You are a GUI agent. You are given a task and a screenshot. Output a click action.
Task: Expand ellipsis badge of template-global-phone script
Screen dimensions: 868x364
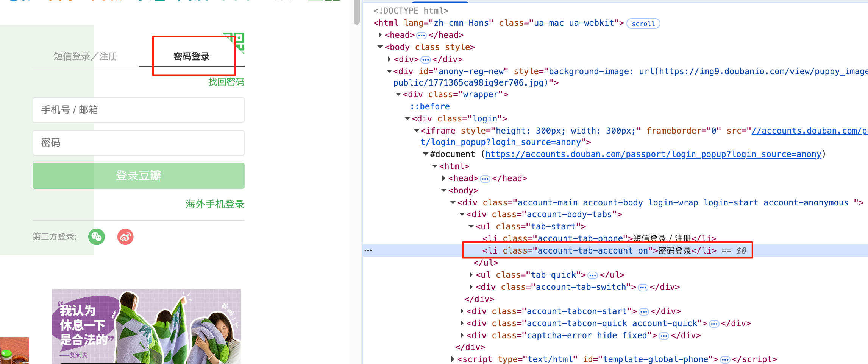725,360
